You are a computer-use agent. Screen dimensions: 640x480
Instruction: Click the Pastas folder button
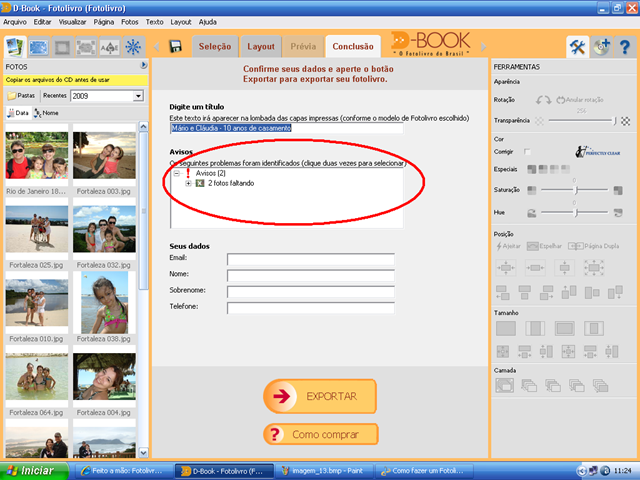click(21, 96)
